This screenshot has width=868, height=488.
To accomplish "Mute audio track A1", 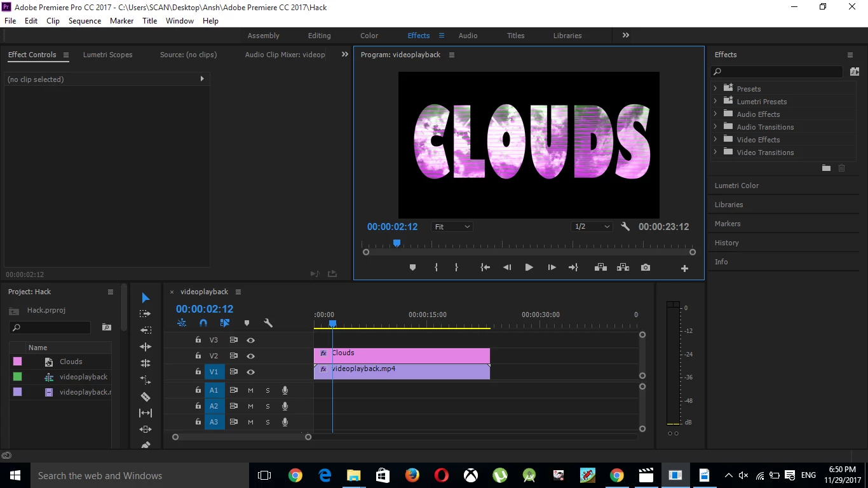I will [250, 390].
